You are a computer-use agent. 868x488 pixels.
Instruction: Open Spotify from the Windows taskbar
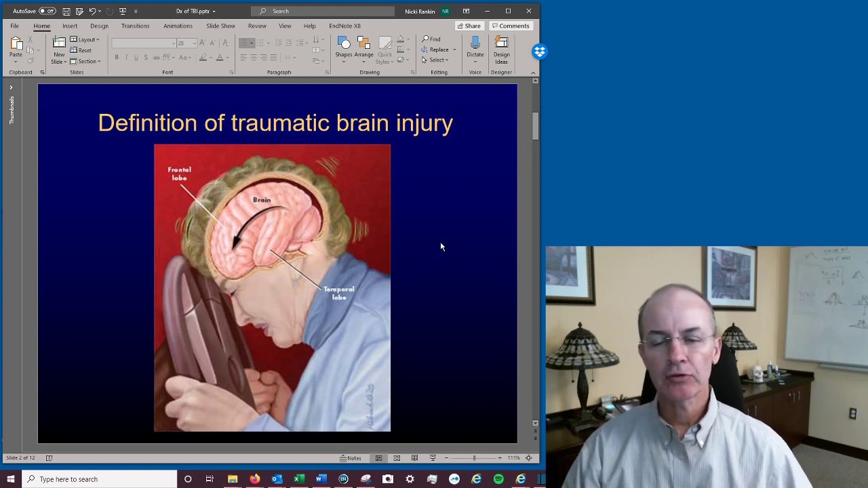coord(498,479)
